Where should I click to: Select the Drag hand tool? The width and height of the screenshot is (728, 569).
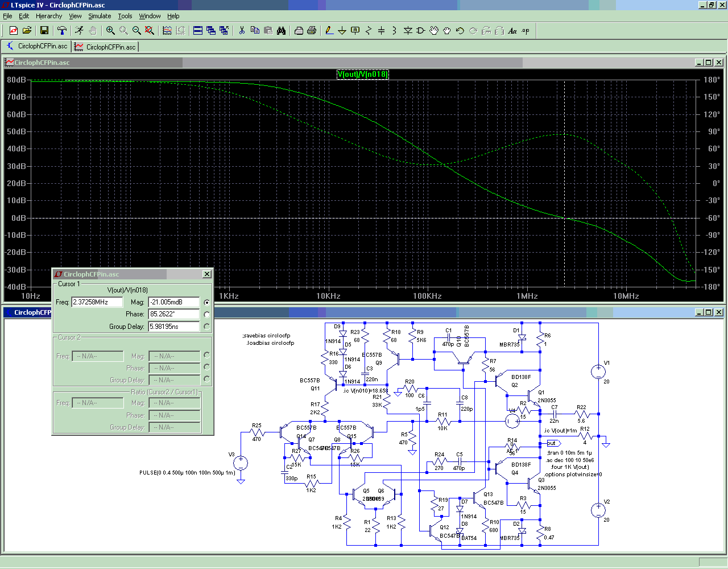[x=447, y=31]
